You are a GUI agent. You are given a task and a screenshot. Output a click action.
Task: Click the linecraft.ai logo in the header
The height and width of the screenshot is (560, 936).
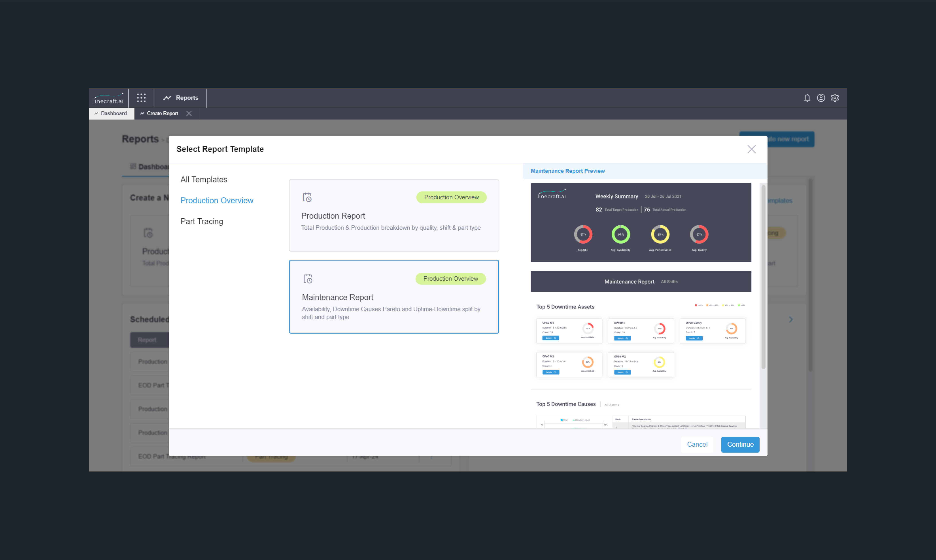(x=108, y=98)
